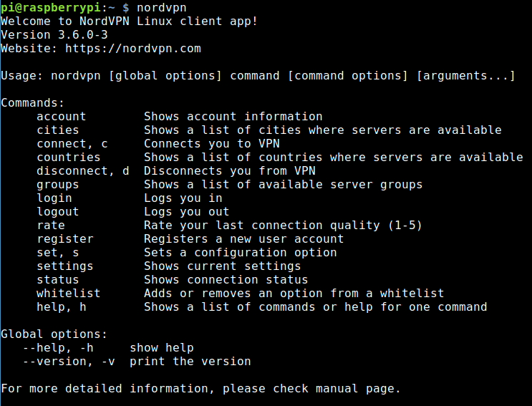The width and height of the screenshot is (532, 406).
Task: Click the 'help, h' command name
Action: point(62,307)
